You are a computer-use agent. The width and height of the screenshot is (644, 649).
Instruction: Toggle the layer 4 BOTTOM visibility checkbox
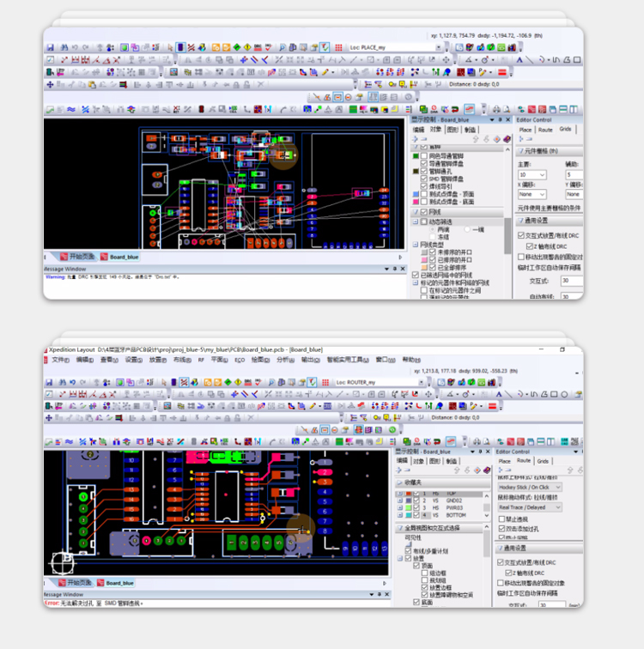pyautogui.click(x=416, y=515)
